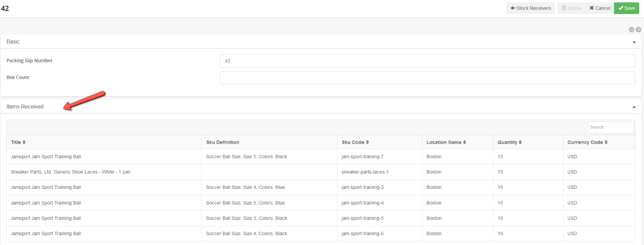
Task: Sort by Location Name column arrows
Action: pos(464,142)
